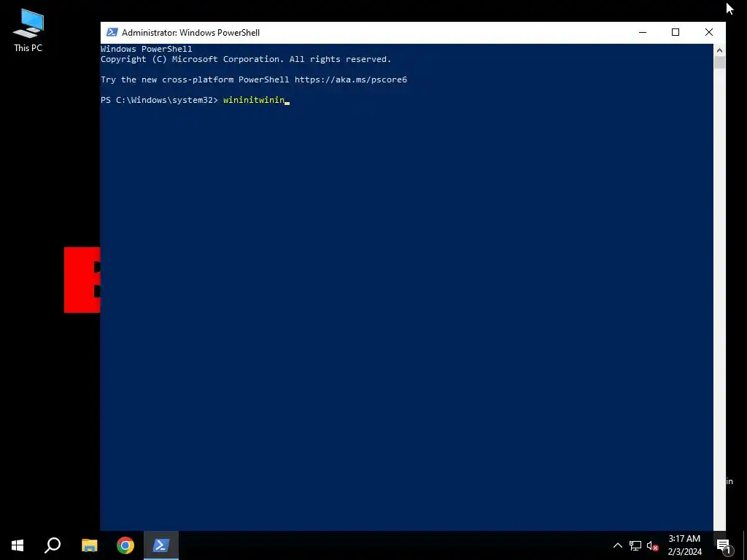
Task: Open the This PC desktop icon
Action: click(x=28, y=31)
